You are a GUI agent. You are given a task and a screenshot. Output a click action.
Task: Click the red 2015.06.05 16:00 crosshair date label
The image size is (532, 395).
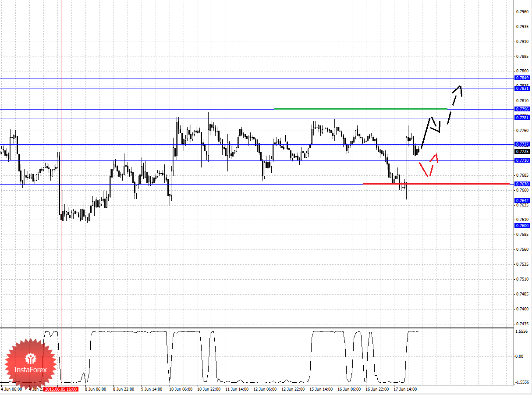61,389
